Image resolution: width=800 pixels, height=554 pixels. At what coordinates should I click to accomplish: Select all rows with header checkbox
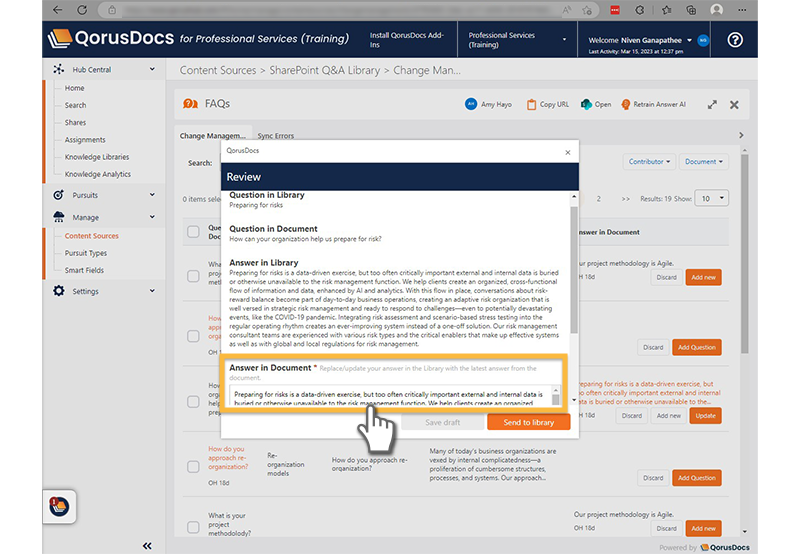[x=193, y=232]
